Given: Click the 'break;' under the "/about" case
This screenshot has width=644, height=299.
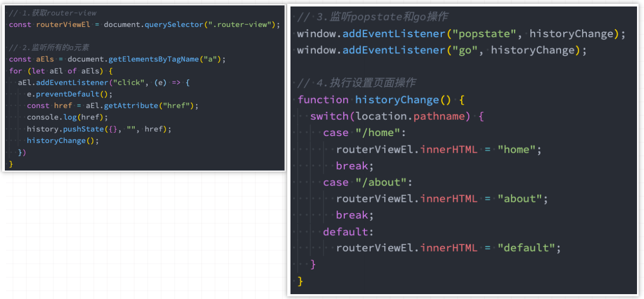Looking at the screenshot, I should point(355,215).
